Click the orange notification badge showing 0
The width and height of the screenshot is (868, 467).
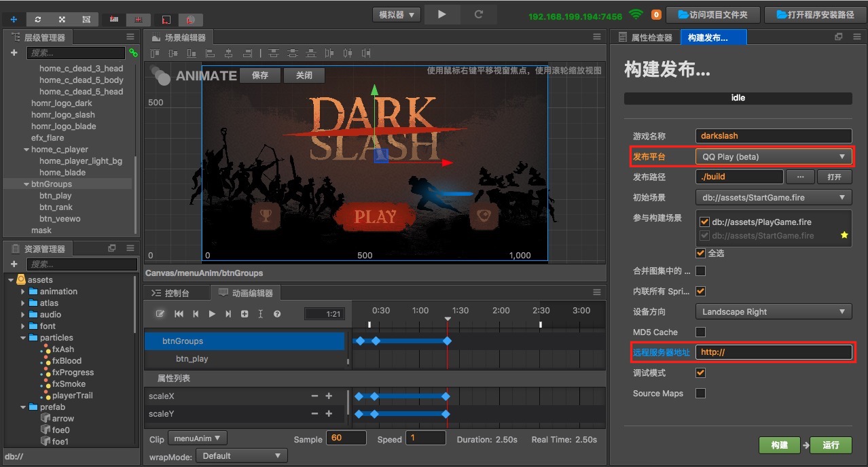[x=656, y=14]
